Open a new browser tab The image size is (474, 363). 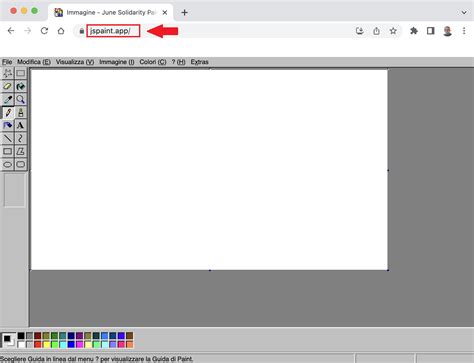[x=184, y=13]
